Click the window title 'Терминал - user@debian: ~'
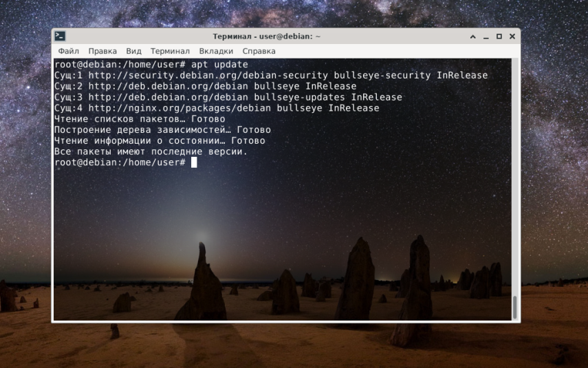Viewport: 588px width, 368px height. click(x=267, y=36)
